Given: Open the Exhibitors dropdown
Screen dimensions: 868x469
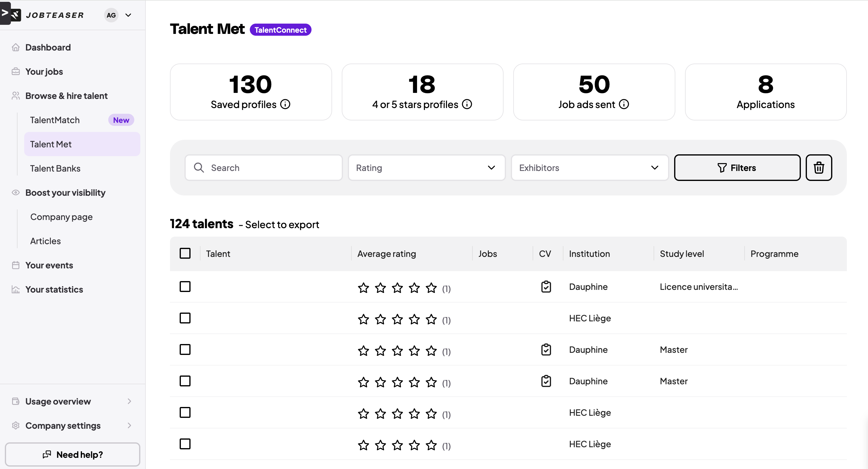Looking at the screenshot, I should [589, 168].
